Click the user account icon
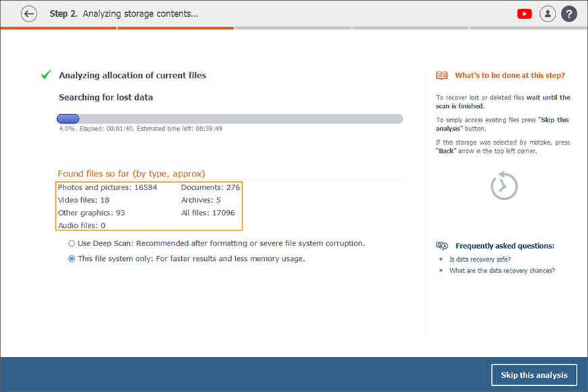 click(x=547, y=14)
